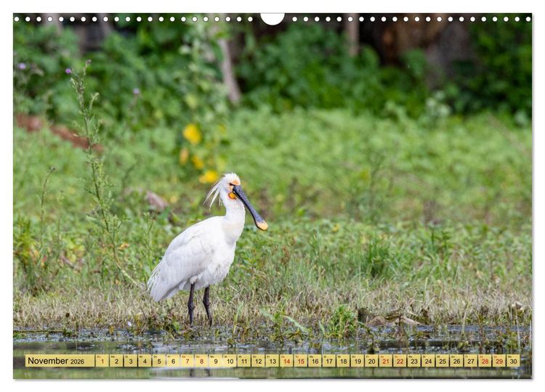This screenshot has height=392, width=545.
Task: Select the red day 7 cell
Action: coord(187,361)
